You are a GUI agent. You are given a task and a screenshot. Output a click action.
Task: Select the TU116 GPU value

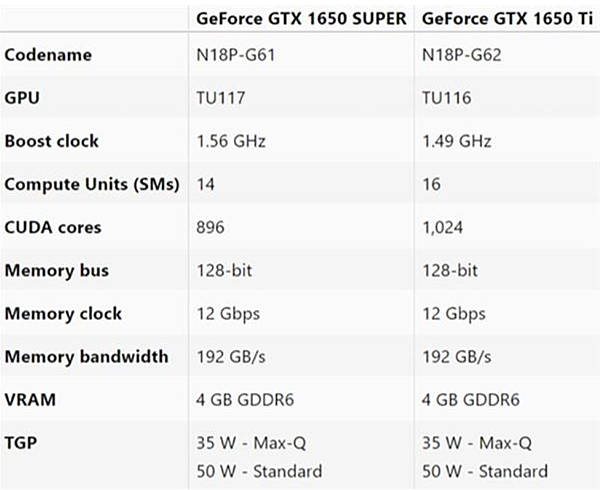(447, 98)
